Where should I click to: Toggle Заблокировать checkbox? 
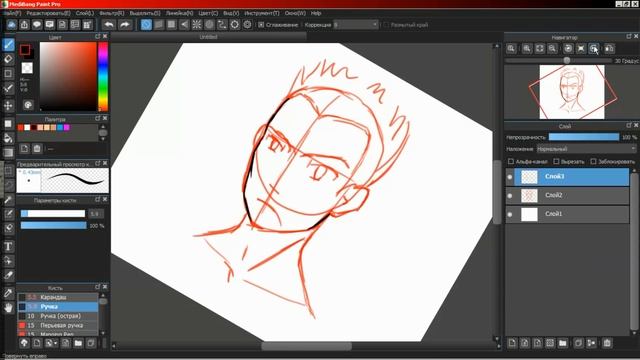pos(593,162)
